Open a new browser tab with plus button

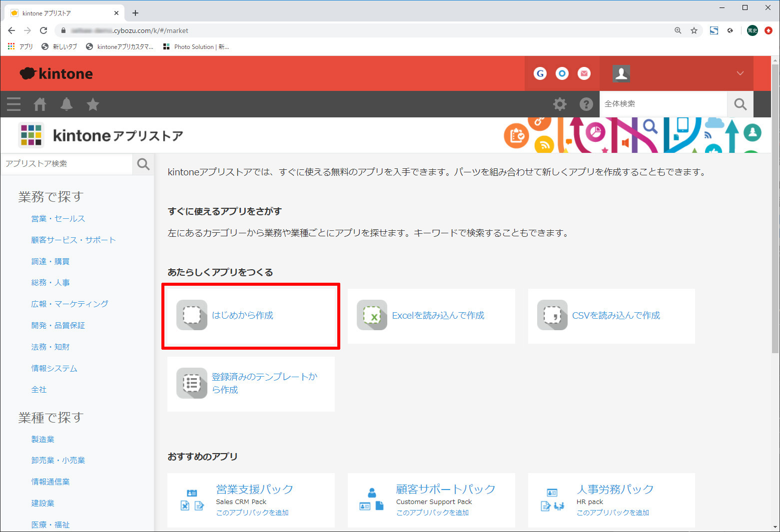135,13
